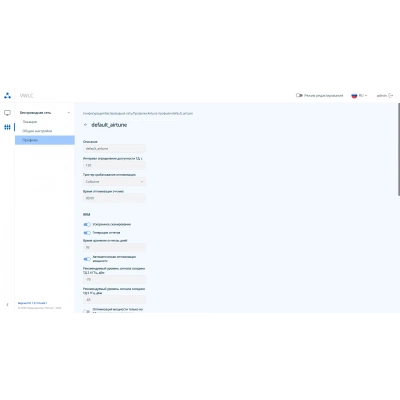Collapse the wireless network section in sidebar
Image resolution: width=400 pixels, height=400 pixels.
click(x=69, y=113)
